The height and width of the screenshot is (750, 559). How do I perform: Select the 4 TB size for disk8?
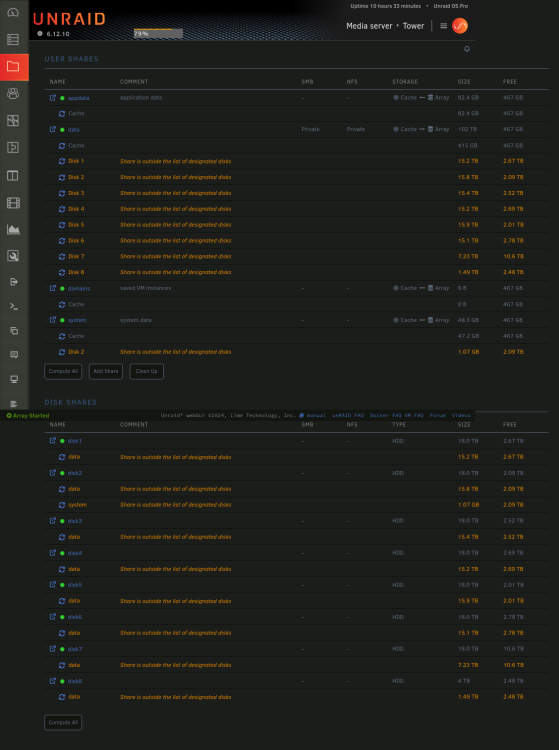pyautogui.click(x=464, y=681)
